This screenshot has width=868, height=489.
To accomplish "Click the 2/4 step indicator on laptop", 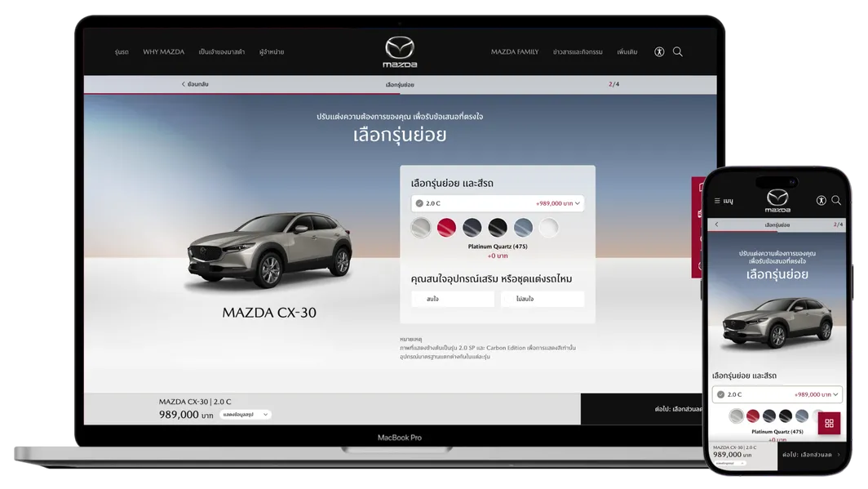I will tap(614, 84).
